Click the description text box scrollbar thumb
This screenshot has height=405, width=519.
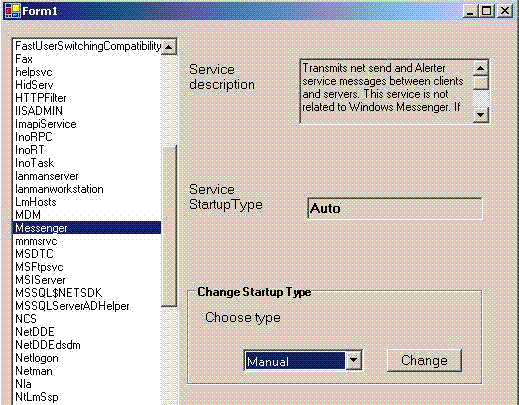[x=481, y=83]
